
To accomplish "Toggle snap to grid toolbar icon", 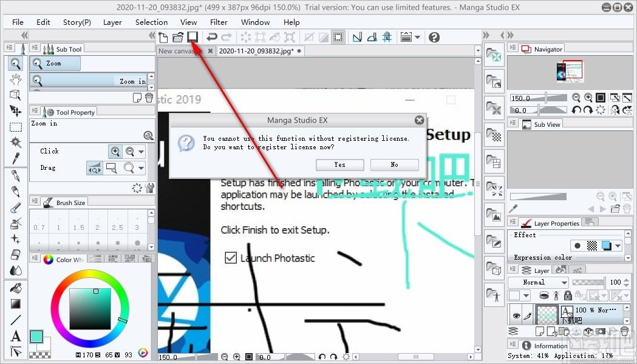I will click(x=387, y=38).
